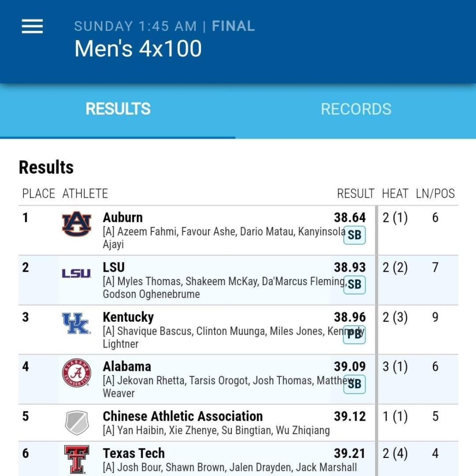Viewport: 476px width, 476px height.
Task: Select the Results tab
Action: point(118,109)
